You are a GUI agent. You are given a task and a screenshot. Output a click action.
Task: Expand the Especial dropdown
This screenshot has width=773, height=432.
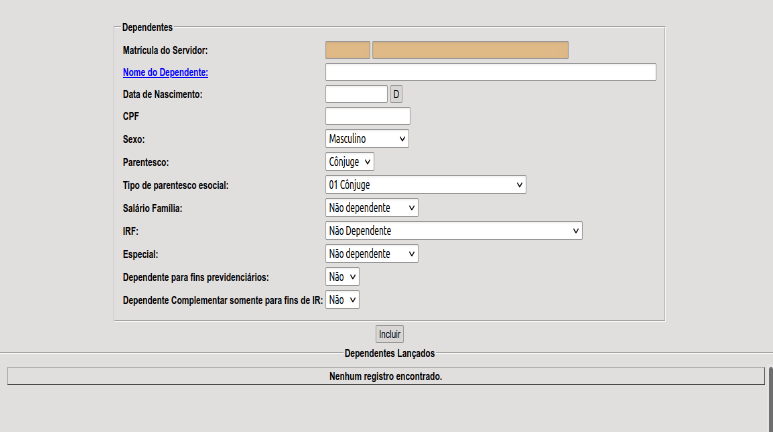371,253
